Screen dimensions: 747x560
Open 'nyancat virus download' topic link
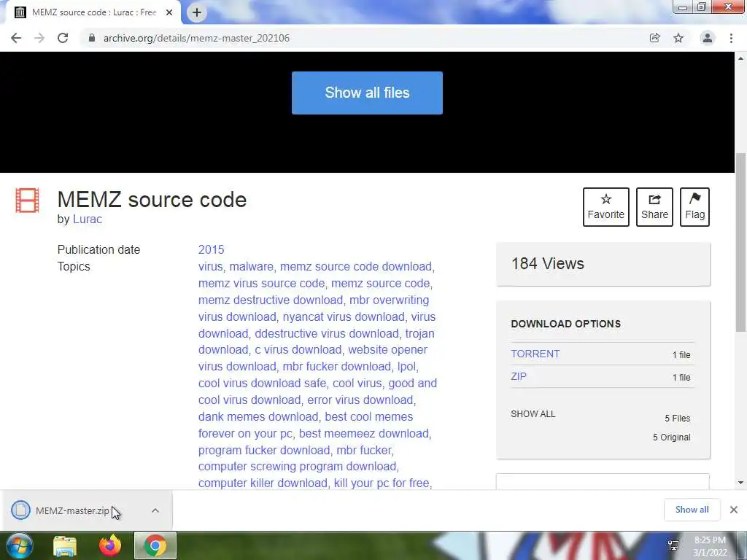coord(344,316)
